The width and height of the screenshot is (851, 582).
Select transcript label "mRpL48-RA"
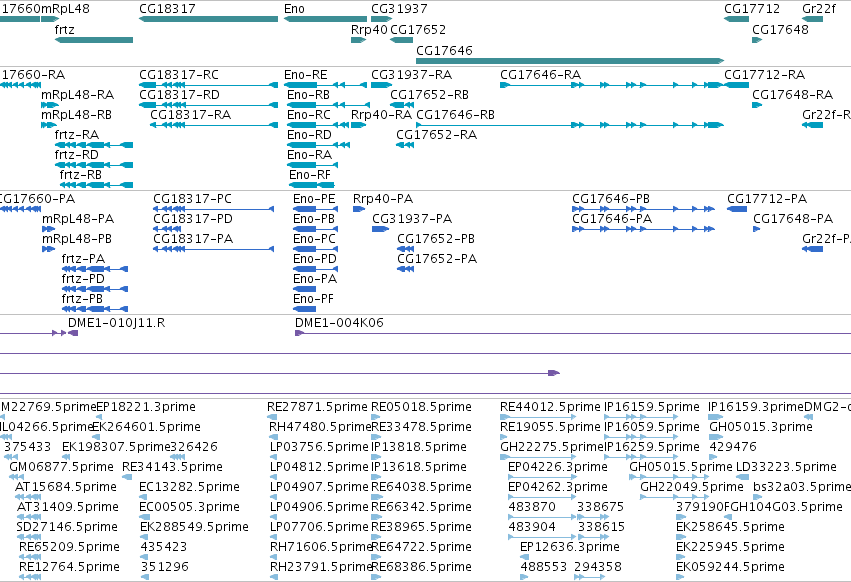78,94
